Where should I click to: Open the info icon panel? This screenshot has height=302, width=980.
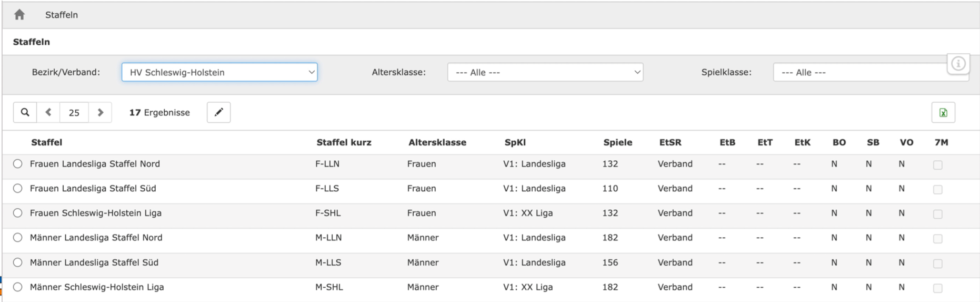point(958,64)
